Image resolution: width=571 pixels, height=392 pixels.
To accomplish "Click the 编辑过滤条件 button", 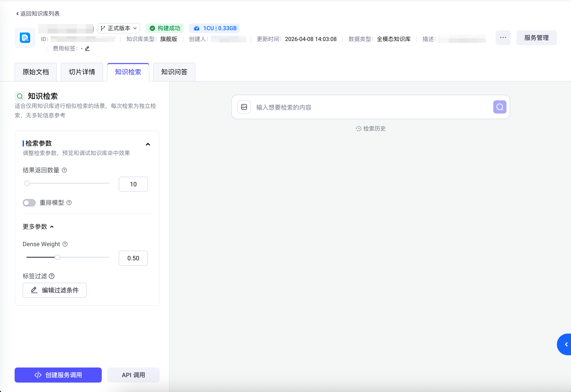I will coord(55,290).
